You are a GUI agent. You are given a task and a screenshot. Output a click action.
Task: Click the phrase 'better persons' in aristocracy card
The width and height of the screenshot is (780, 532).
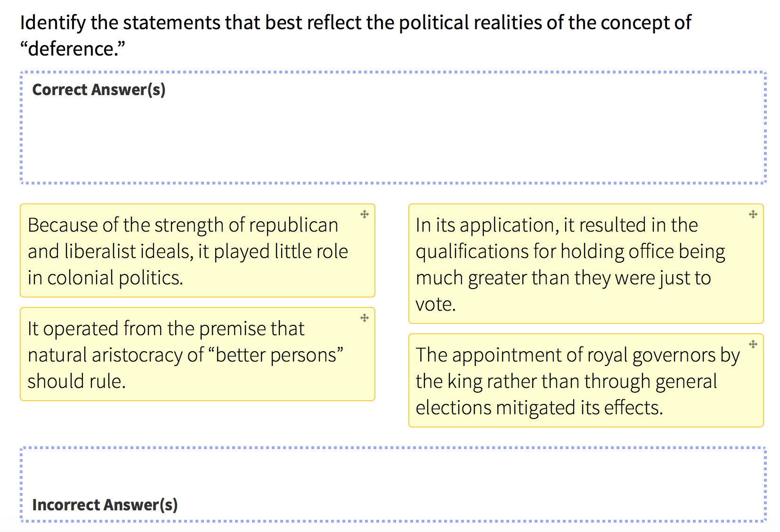click(279, 355)
